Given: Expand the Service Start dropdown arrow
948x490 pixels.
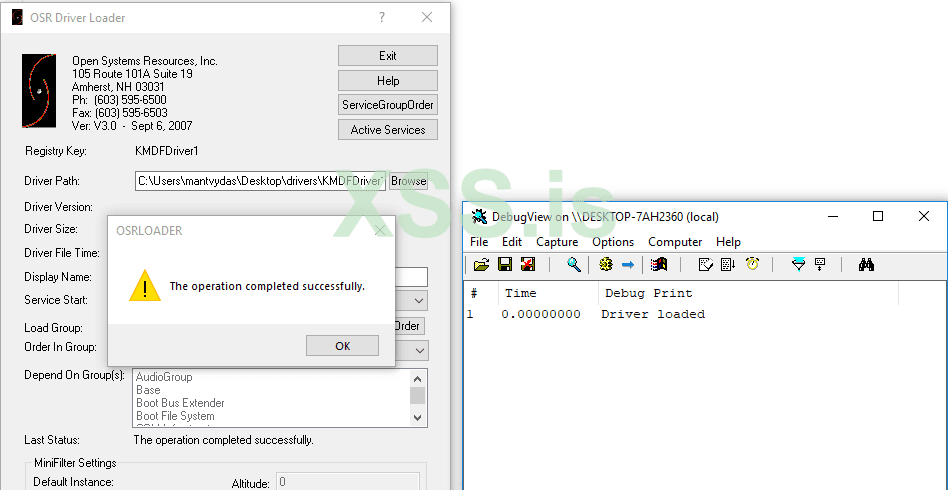Looking at the screenshot, I should point(419,301).
